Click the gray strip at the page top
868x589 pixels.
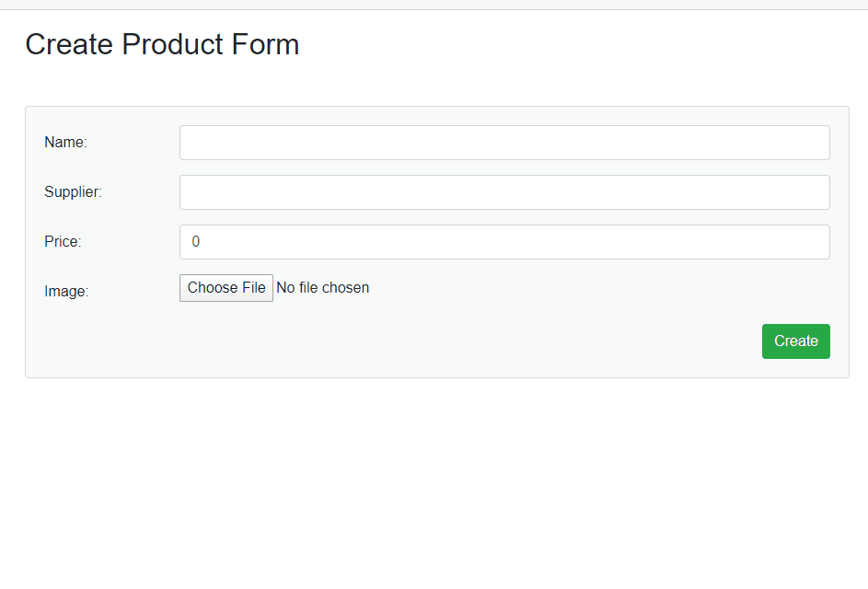[x=433, y=5]
